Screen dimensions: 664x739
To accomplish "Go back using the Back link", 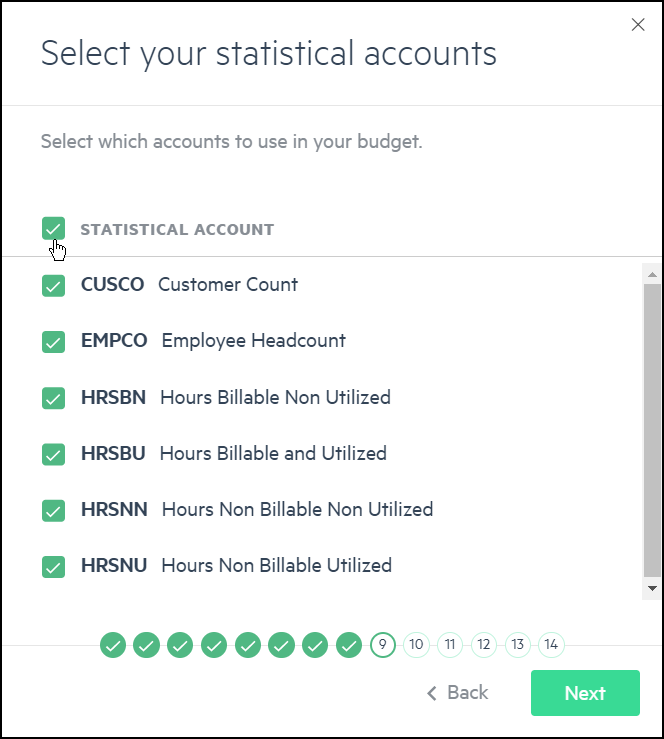I will point(457,693).
